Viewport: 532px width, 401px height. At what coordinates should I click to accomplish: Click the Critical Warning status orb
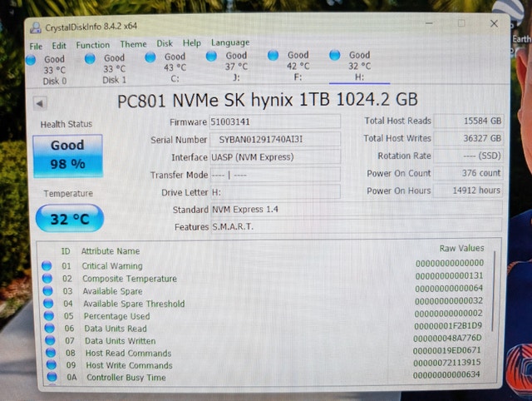tap(47, 265)
